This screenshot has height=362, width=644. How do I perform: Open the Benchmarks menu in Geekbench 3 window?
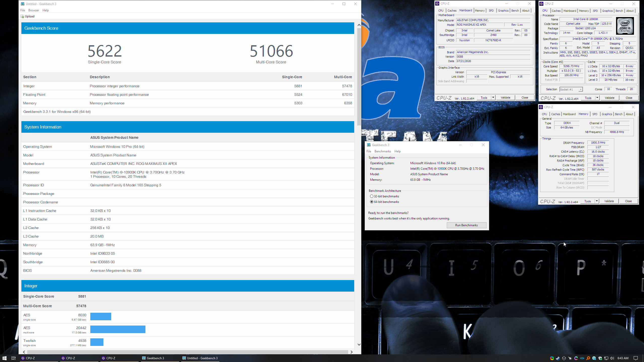[x=383, y=151]
